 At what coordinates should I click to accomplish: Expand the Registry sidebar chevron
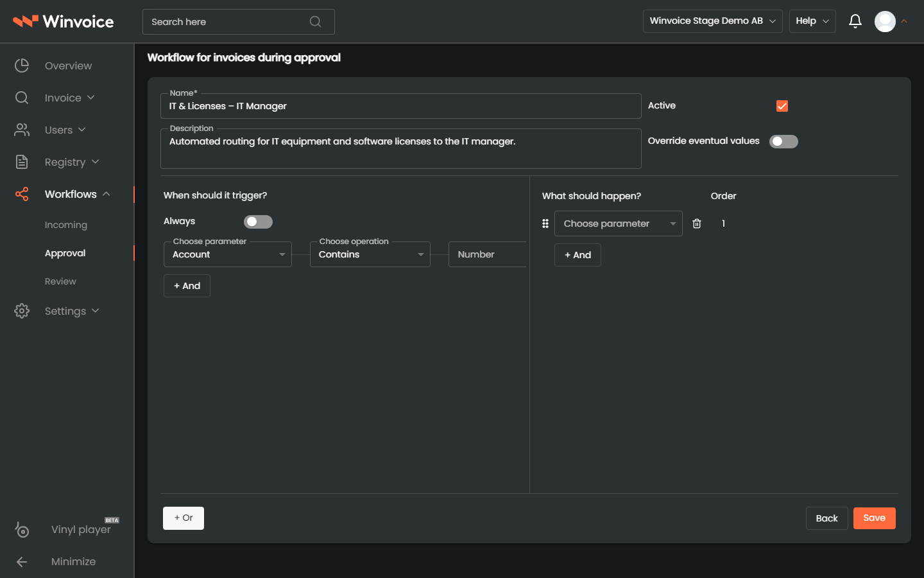point(95,162)
